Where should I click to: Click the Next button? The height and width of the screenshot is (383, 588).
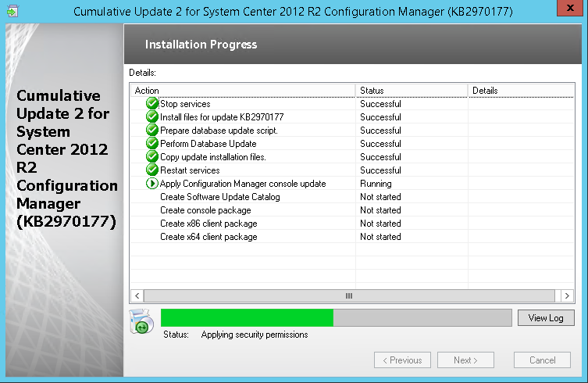click(x=465, y=360)
